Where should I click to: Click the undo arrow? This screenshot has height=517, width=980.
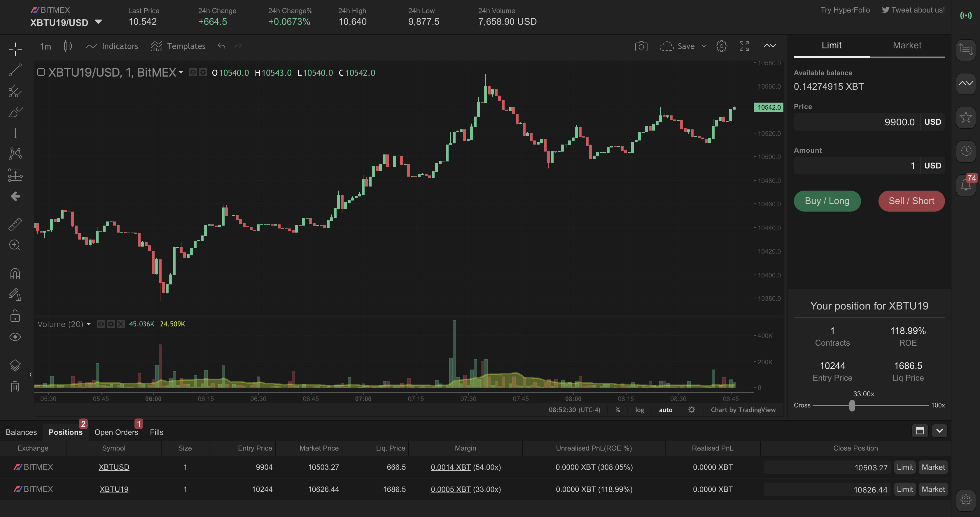pos(221,46)
